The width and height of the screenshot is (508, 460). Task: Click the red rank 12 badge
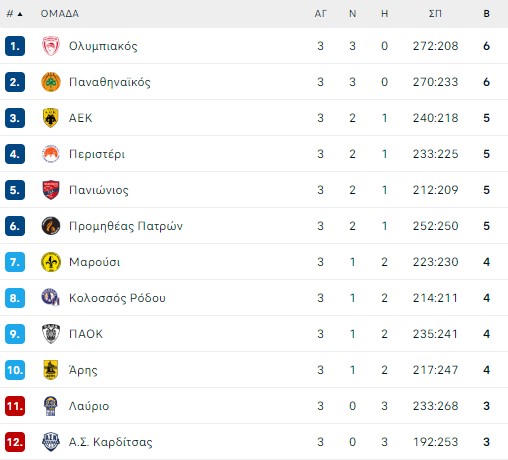(15, 442)
